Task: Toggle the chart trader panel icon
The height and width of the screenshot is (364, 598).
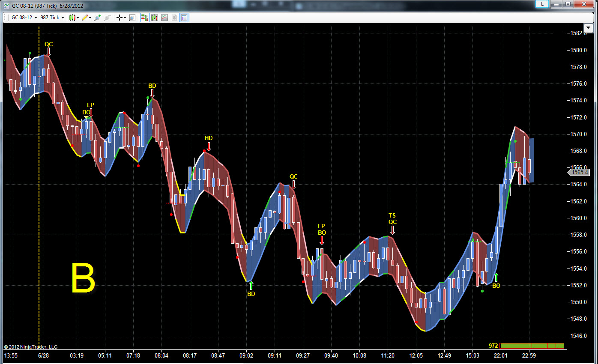Action: click(145, 18)
